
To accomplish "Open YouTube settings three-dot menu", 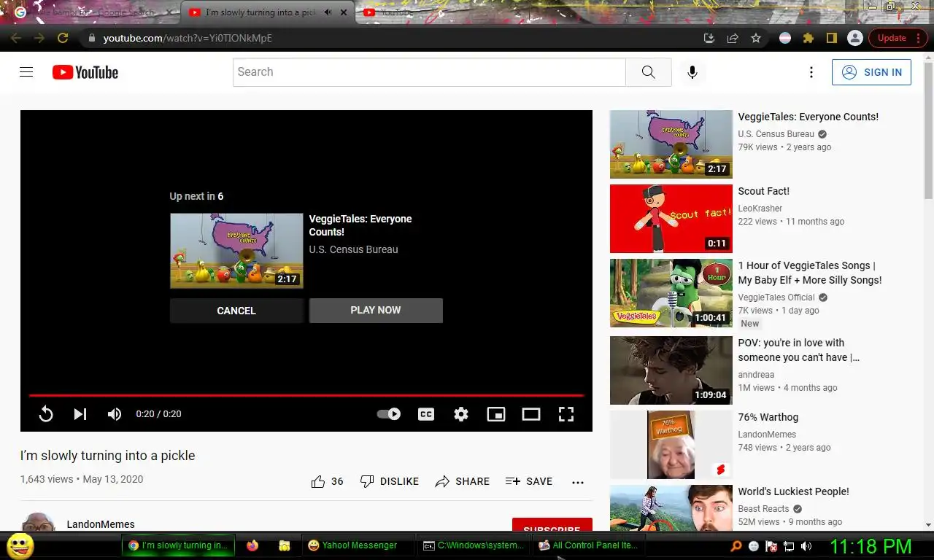I will point(811,72).
